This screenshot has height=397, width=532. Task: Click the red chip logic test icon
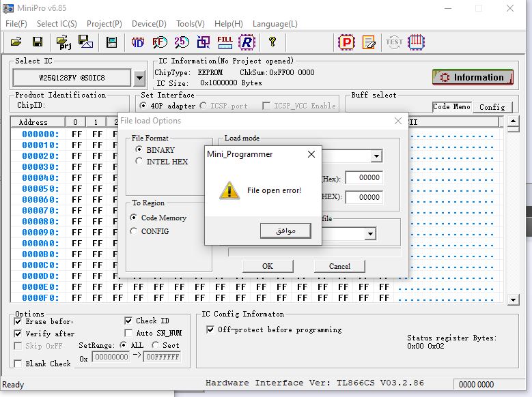tap(416, 42)
